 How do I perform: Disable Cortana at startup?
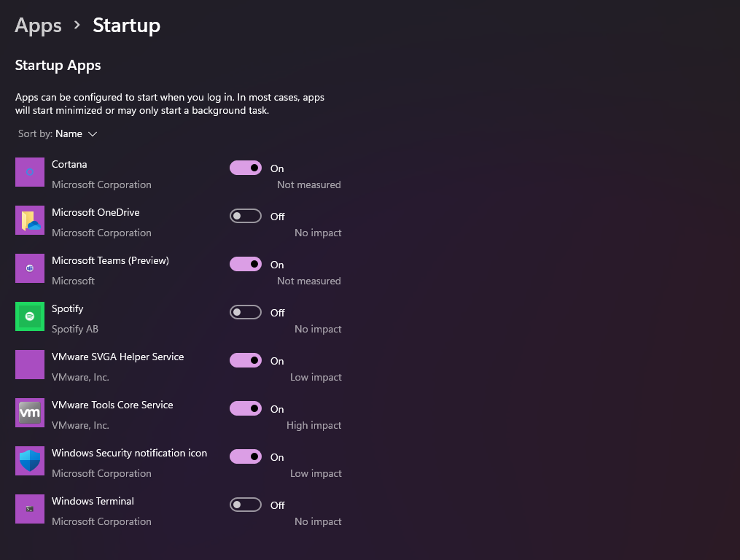pos(245,168)
